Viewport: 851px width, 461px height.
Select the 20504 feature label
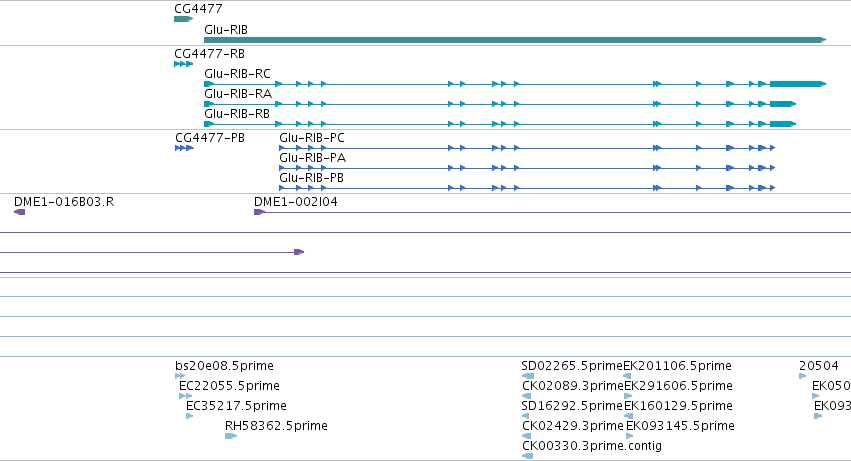pos(818,366)
